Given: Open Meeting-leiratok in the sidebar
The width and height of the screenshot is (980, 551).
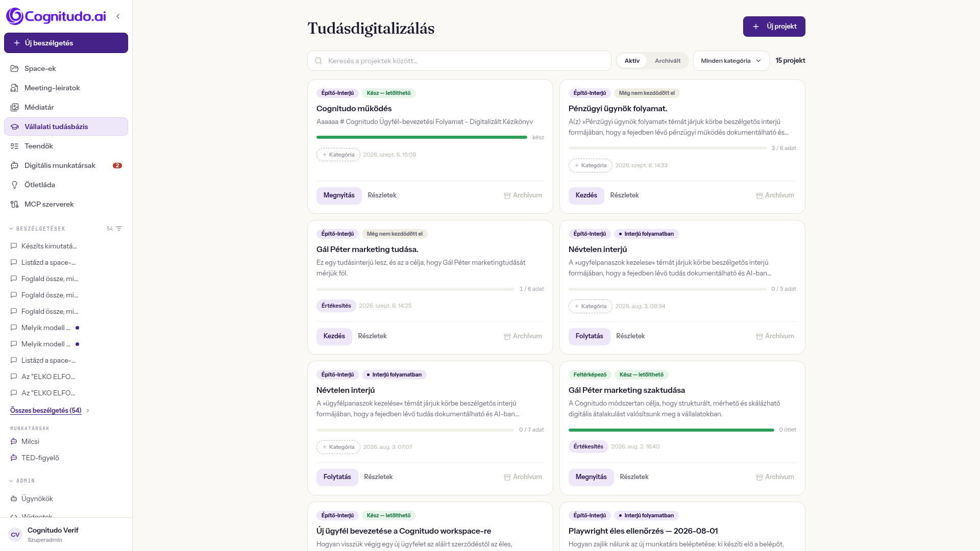Looking at the screenshot, I should (x=66, y=88).
